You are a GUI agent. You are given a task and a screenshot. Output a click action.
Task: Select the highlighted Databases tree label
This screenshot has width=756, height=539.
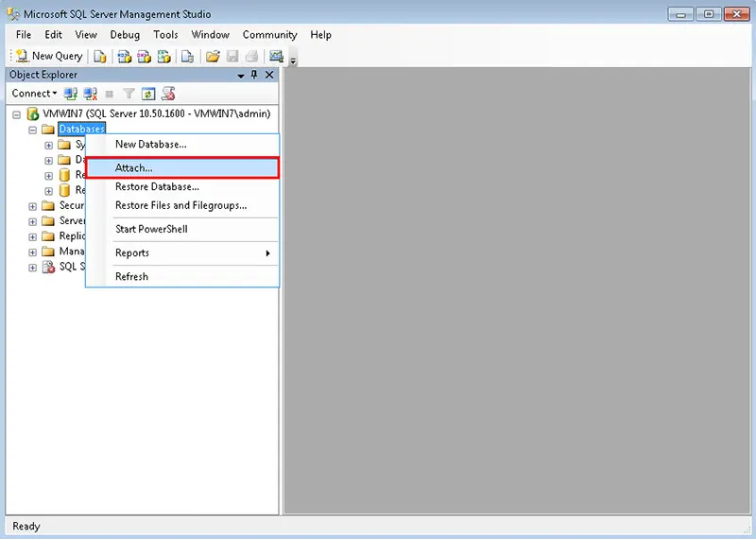(x=81, y=129)
